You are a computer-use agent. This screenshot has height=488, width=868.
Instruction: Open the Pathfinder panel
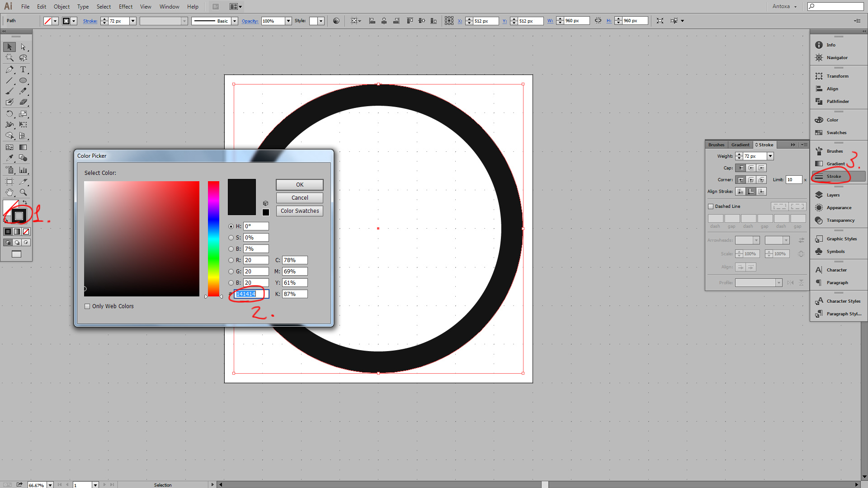point(837,102)
